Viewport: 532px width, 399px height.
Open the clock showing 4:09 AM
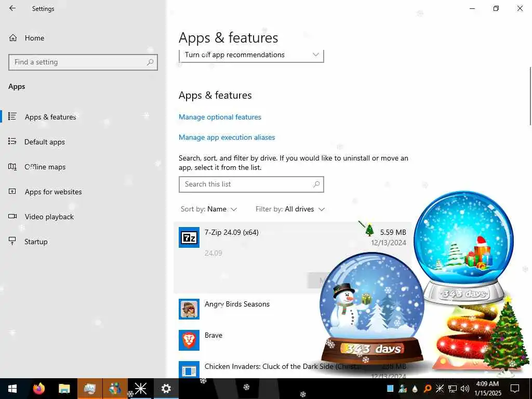487,389
